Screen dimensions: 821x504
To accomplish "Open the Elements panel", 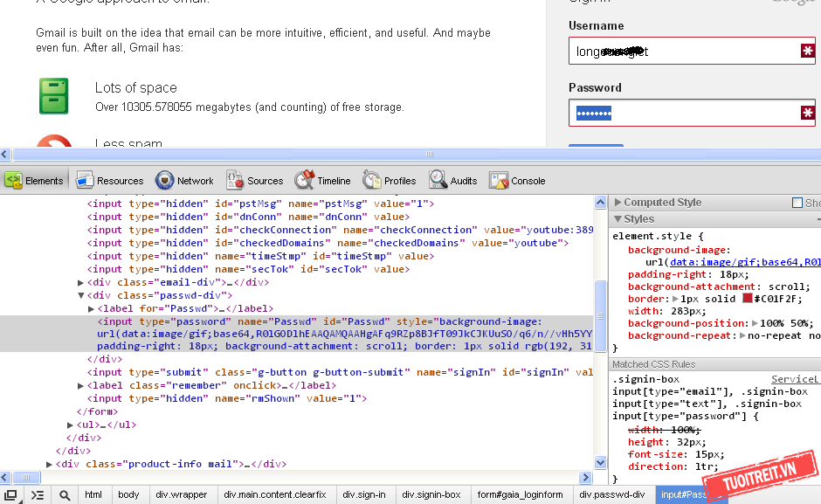I will 35,181.
